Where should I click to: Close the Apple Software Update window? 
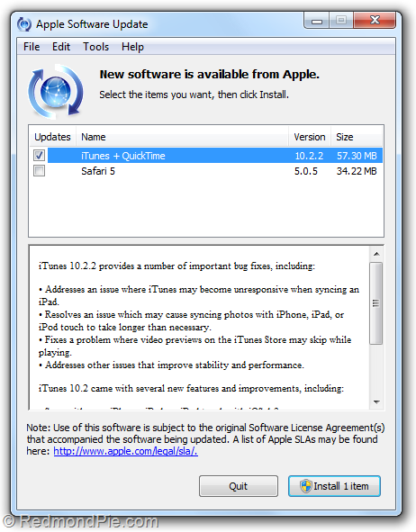pos(375,21)
